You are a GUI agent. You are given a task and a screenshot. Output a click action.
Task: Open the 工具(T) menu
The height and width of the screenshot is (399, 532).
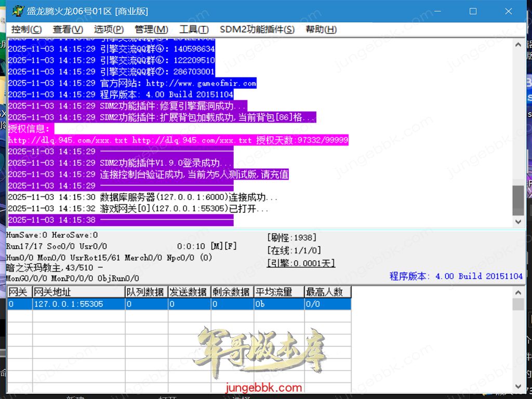pyautogui.click(x=194, y=30)
